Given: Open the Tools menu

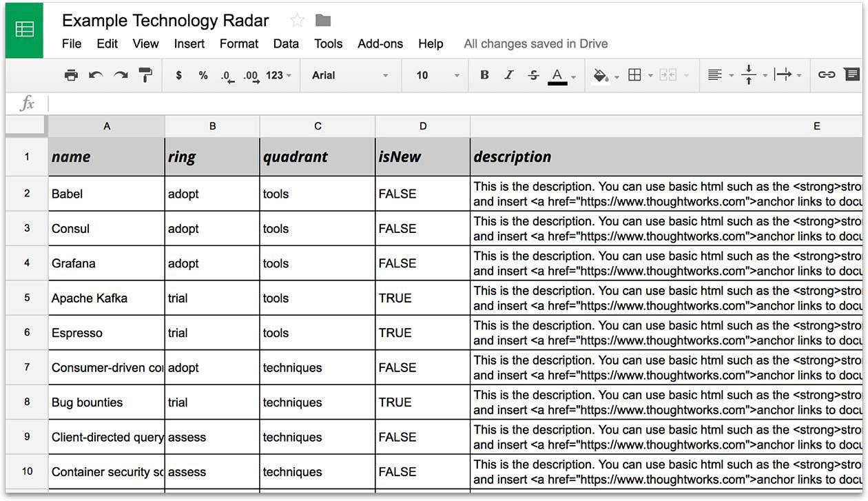Looking at the screenshot, I should 328,43.
